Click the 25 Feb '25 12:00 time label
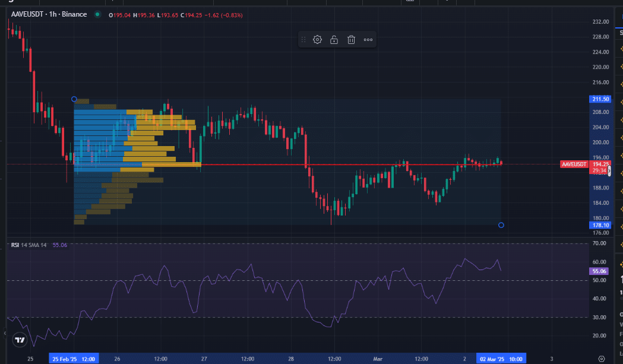Image resolution: width=623 pixels, height=364 pixels. coord(74,359)
